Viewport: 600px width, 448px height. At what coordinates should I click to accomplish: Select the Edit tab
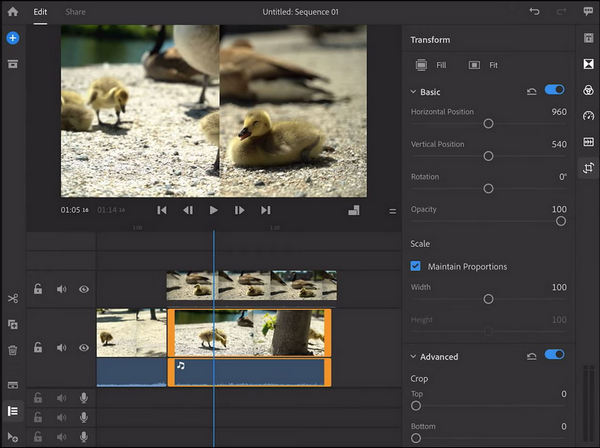click(40, 12)
